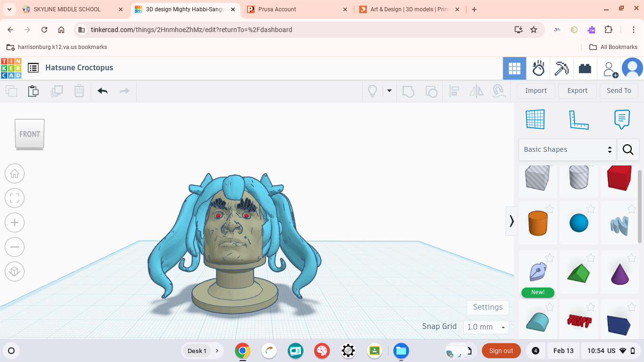The image size is (644, 362).
Task: Toggle show all lightbulb icon
Action: click(x=372, y=91)
